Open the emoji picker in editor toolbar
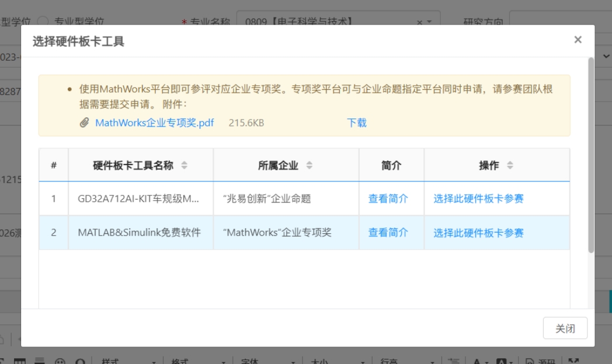 (x=59, y=362)
